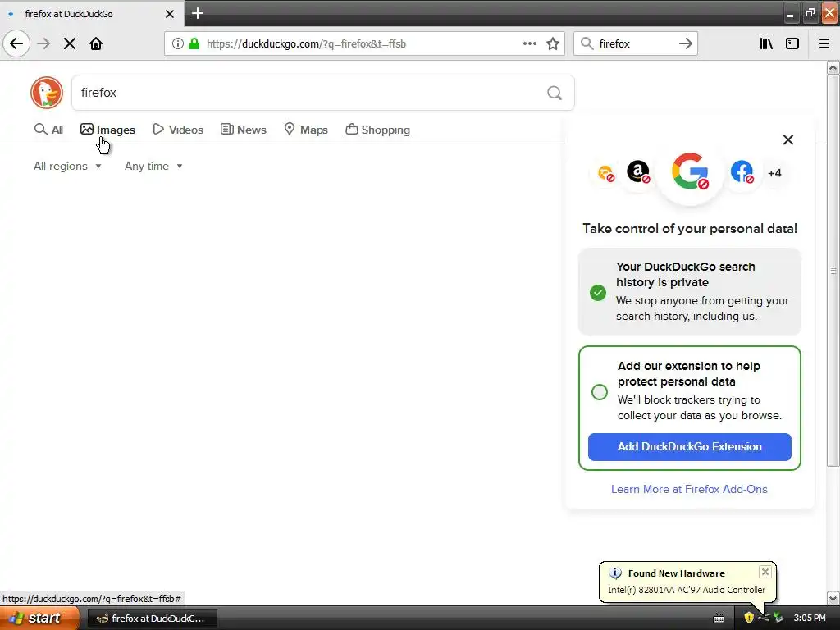Select the All results tab
The image size is (840, 630).
[x=48, y=130]
